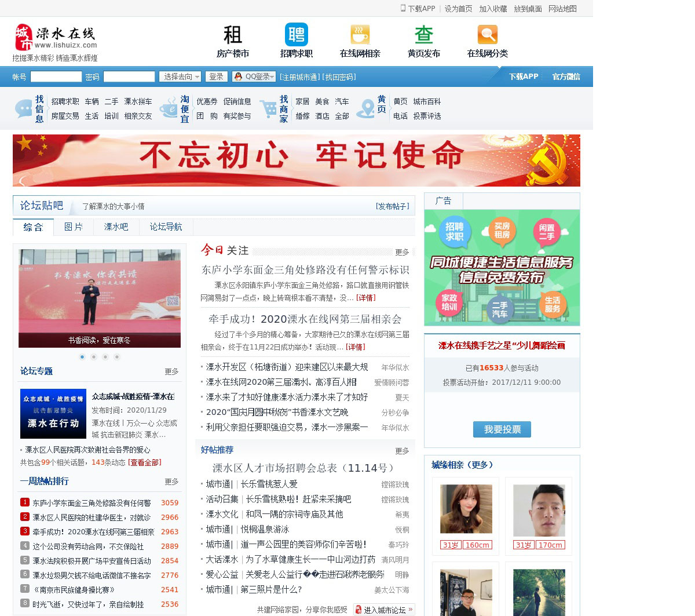
Task: Switch to the 综合 tab
Action: [x=33, y=227]
